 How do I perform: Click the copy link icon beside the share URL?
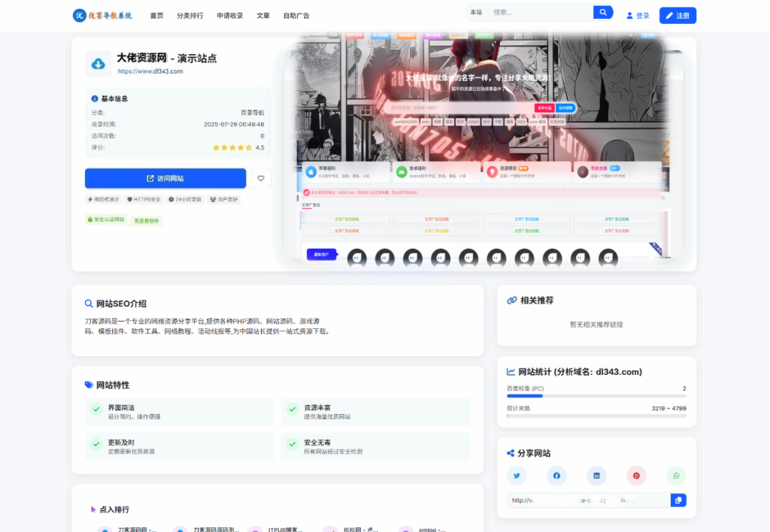pyautogui.click(x=678, y=500)
